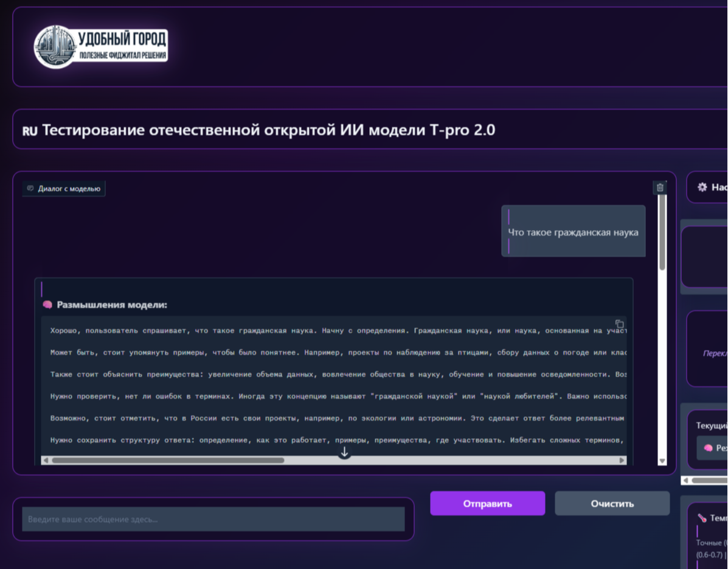Image resolution: width=728 pixels, height=569 pixels.
Task: Click the gear icon in the settings panel
Action: click(702, 187)
